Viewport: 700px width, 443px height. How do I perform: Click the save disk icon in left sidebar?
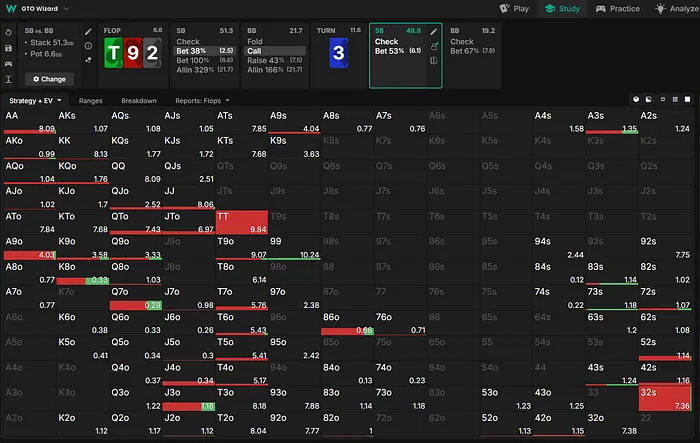coord(8,47)
